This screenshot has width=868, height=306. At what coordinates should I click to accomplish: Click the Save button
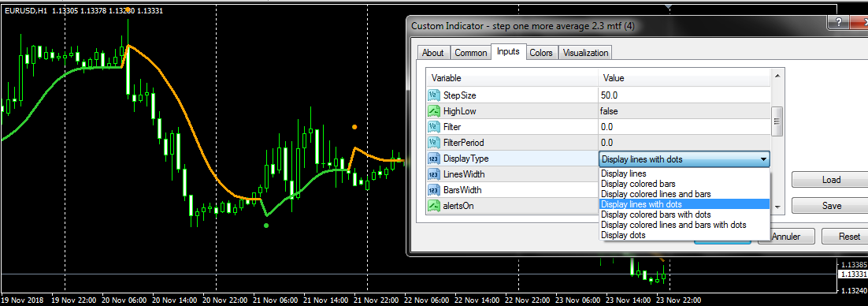(831, 206)
